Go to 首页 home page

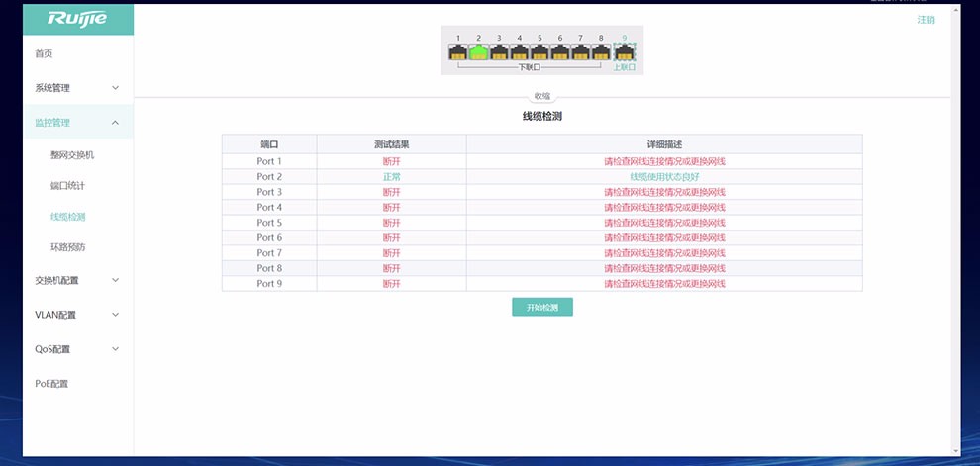[x=45, y=53]
